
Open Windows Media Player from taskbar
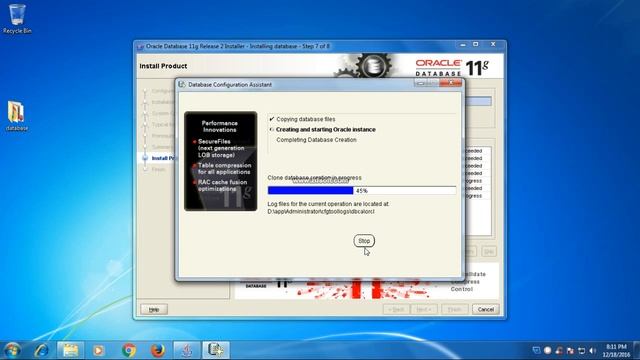(98, 350)
